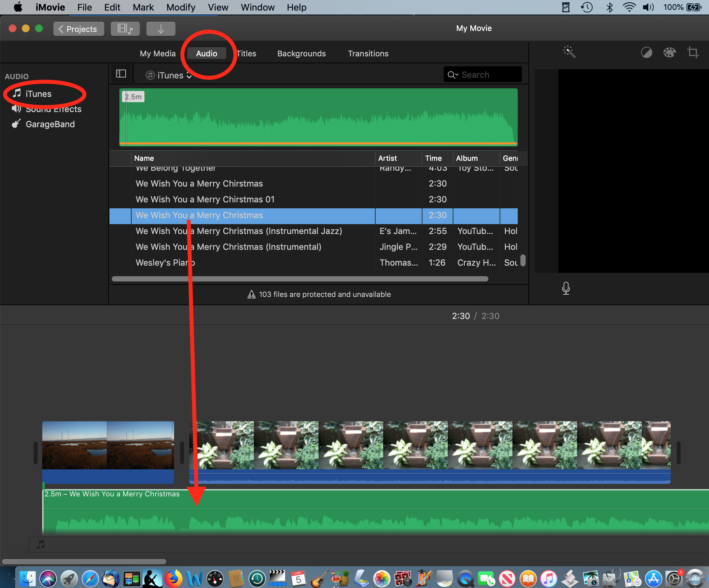Open the color balance tool icon

(x=646, y=53)
